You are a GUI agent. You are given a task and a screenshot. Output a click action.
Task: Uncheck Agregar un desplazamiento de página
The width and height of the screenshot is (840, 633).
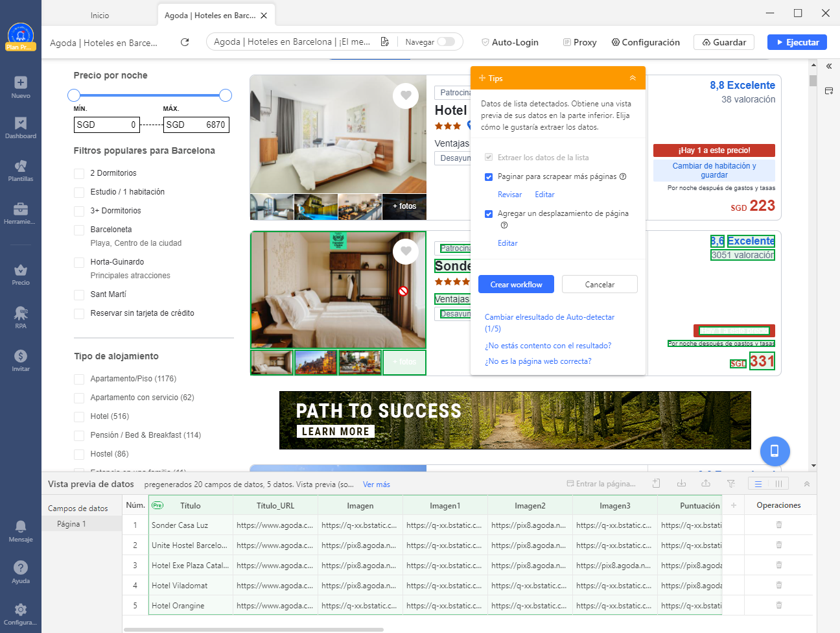point(489,213)
